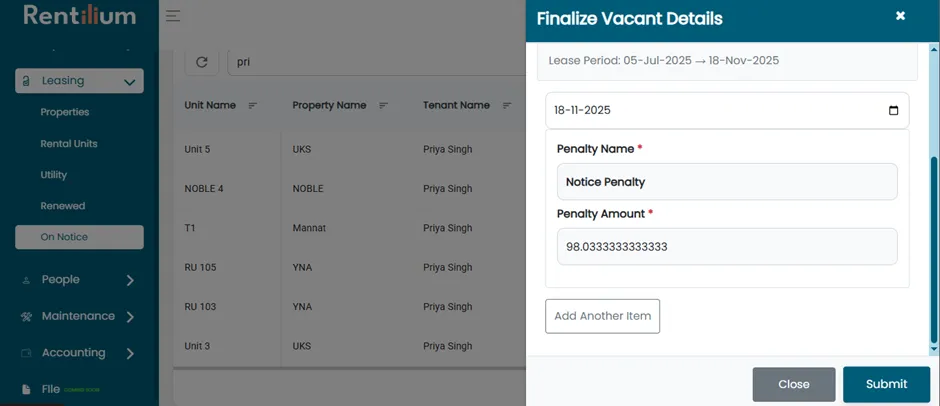
Task: Close the Finalize Vacant Details panel
Action: (900, 16)
